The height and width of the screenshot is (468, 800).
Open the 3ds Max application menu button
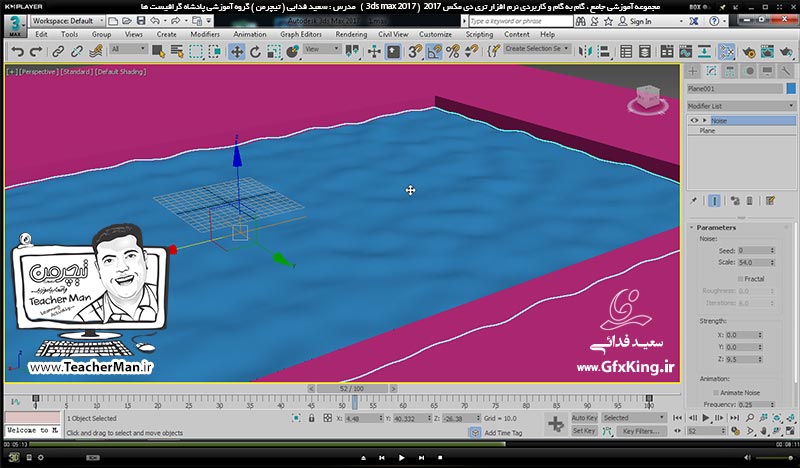[15, 26]
